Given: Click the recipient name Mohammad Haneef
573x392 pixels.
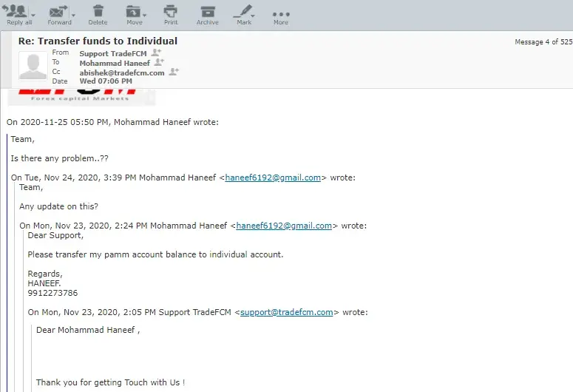Looking at the screenshot, I should click(x=115, y=64).
